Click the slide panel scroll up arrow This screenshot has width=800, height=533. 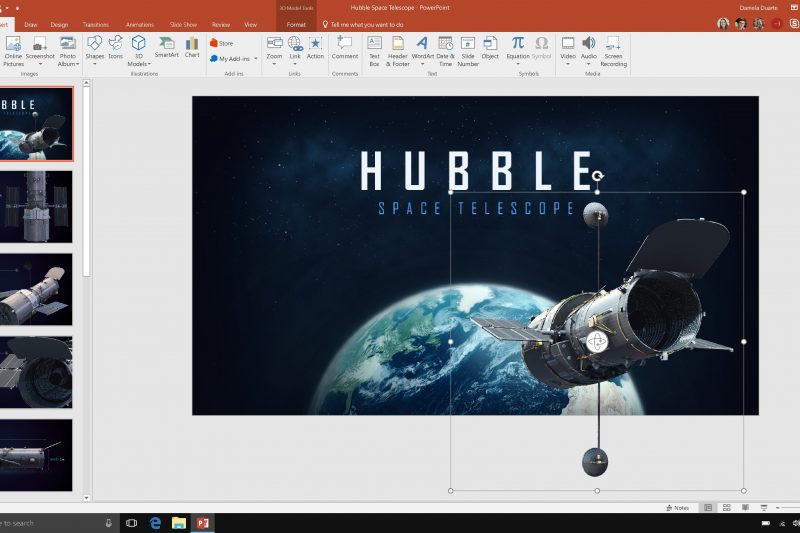[86, 83]
